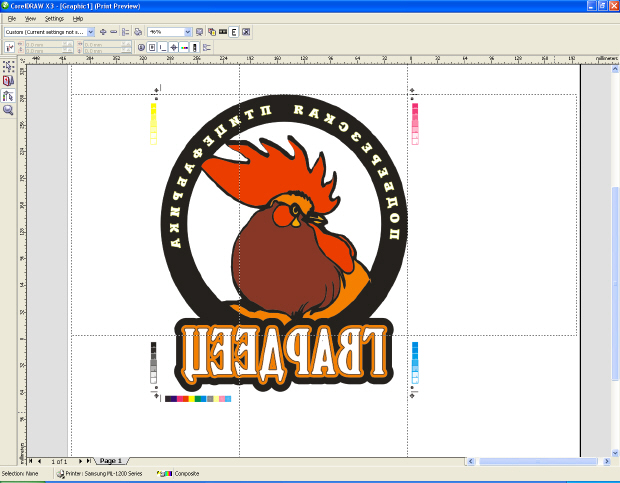620x483 pixels.
Task: Select the Pick tool in toolbox
Action: pyautogui.click(x=8, y=67)
